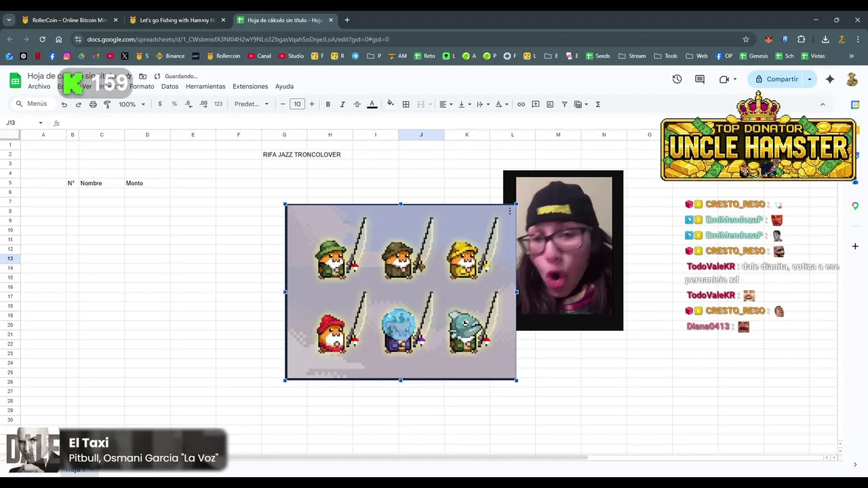The height and width of the screenshot is (488, 868).
Task: Open the Datos menu
Action: (x=170, y=87)
